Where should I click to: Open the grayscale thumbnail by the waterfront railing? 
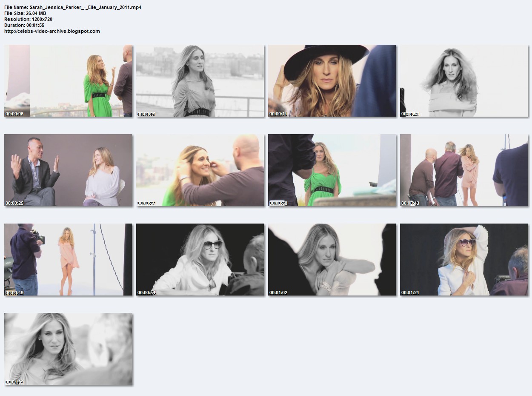pos(200,81)
